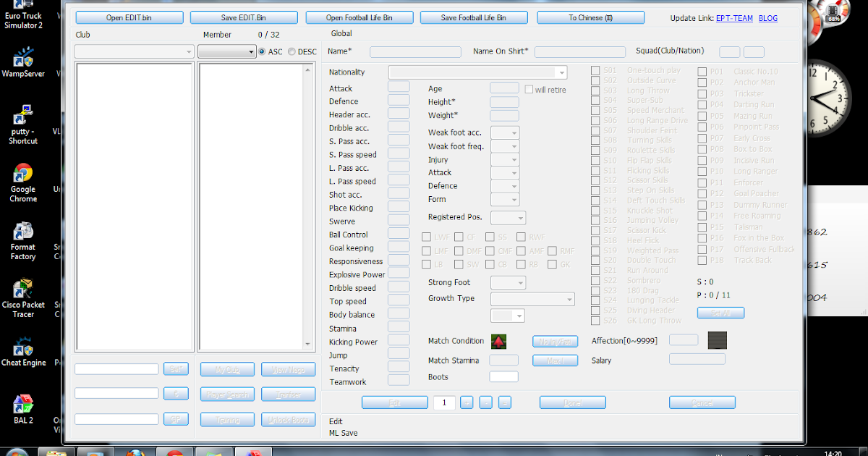This screenshot has width=868, height=456.
Task: Open the Weak foot freq. dropdown
Action: tap(505, 146)
